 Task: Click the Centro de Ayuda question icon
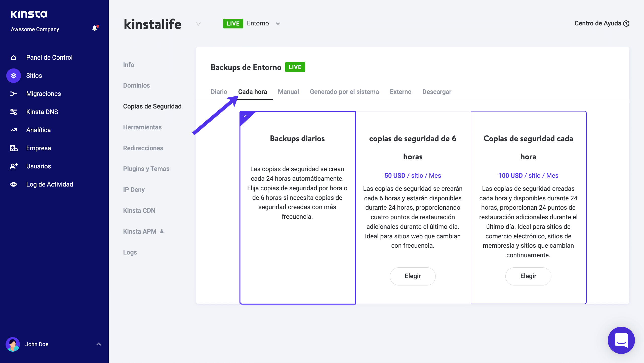click(626, 23)
